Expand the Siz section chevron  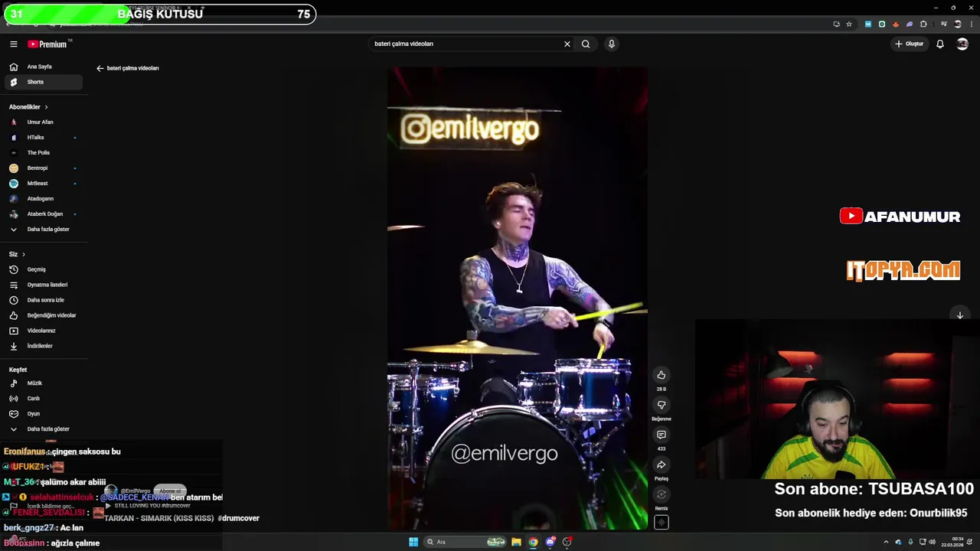tap(23, 254)
